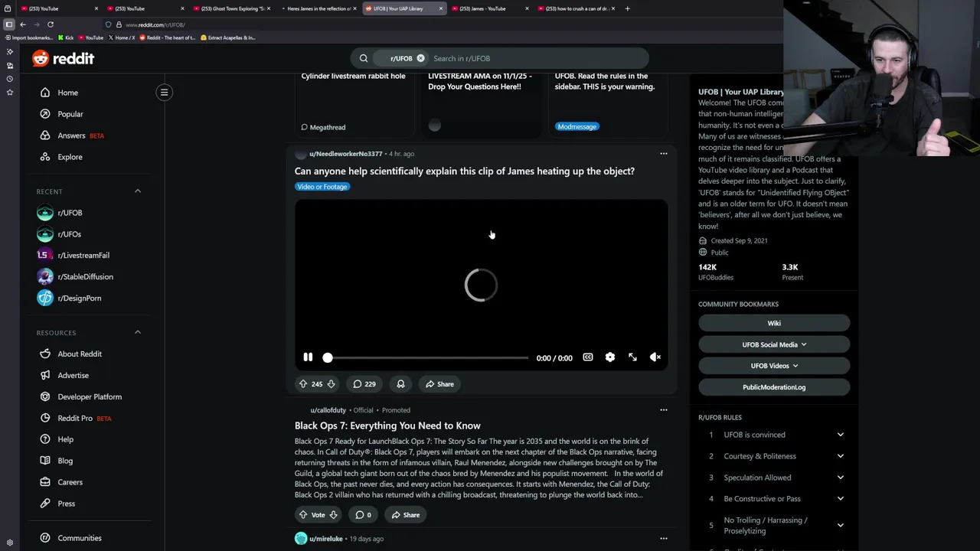Unmute the video player
The height and width of the screenshot is (551, 980).
pos(655,357)
